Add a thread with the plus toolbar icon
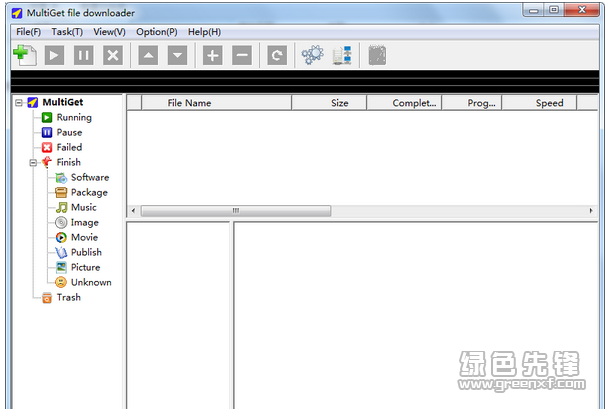Image resolution: width=607 pixels, height=409 pixels. (x=213, y=55)
